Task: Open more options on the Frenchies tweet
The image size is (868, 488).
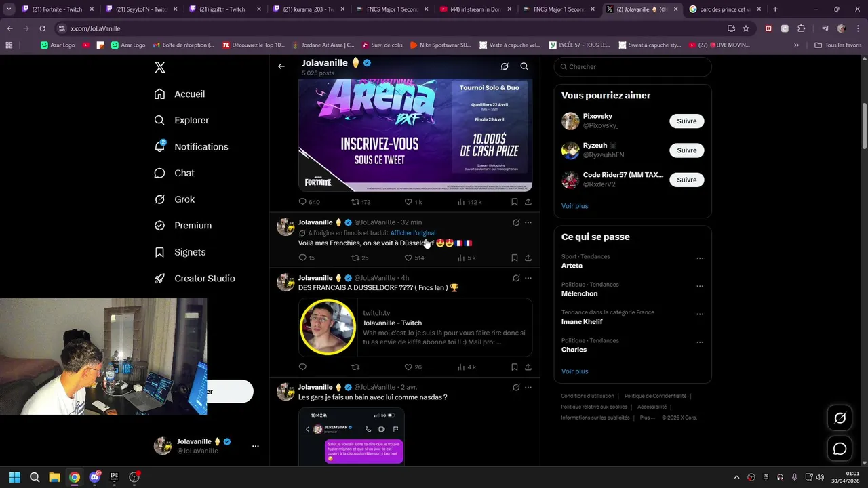Action: click(528, 222)
